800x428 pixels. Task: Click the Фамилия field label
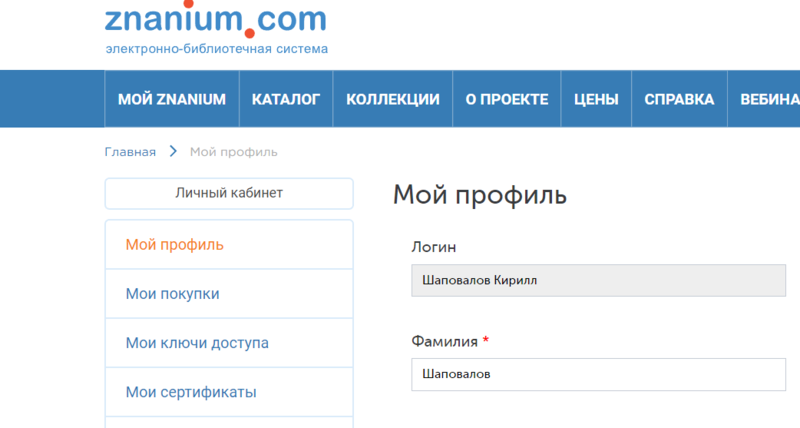[x=444, y=341]
